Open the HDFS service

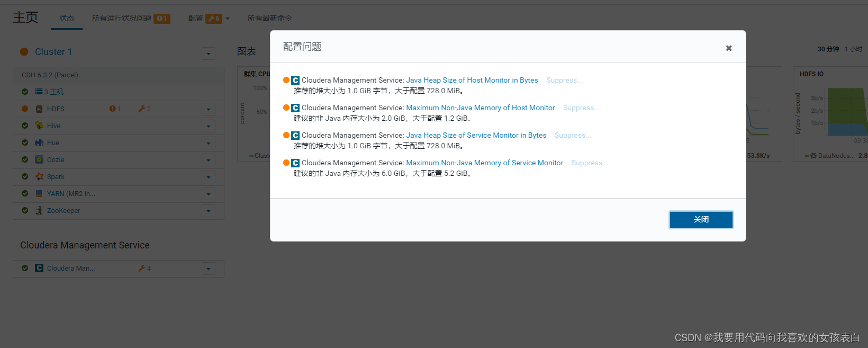click(56, 109)
